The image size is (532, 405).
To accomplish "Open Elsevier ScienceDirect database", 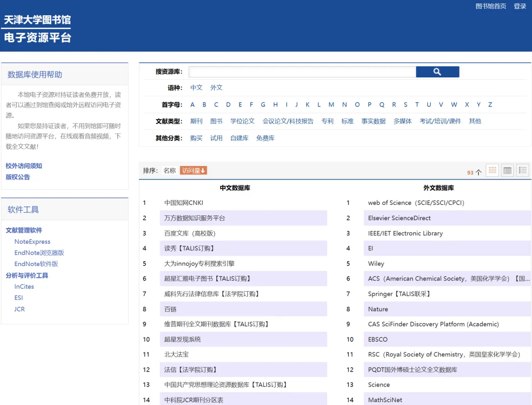I will 399,218.
